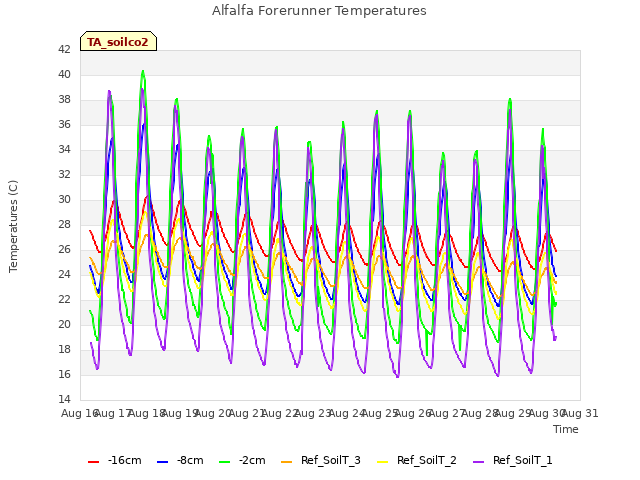Click the green -2cm peak above 40
Image resolution: width=640 pixels, height=480 pixels.
tap(143, 71)
